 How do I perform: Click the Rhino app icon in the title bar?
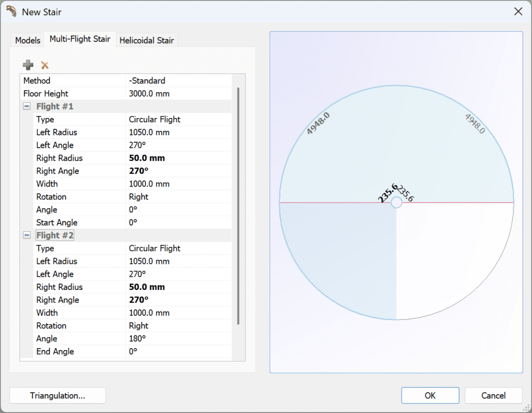(x=11, y=11)
